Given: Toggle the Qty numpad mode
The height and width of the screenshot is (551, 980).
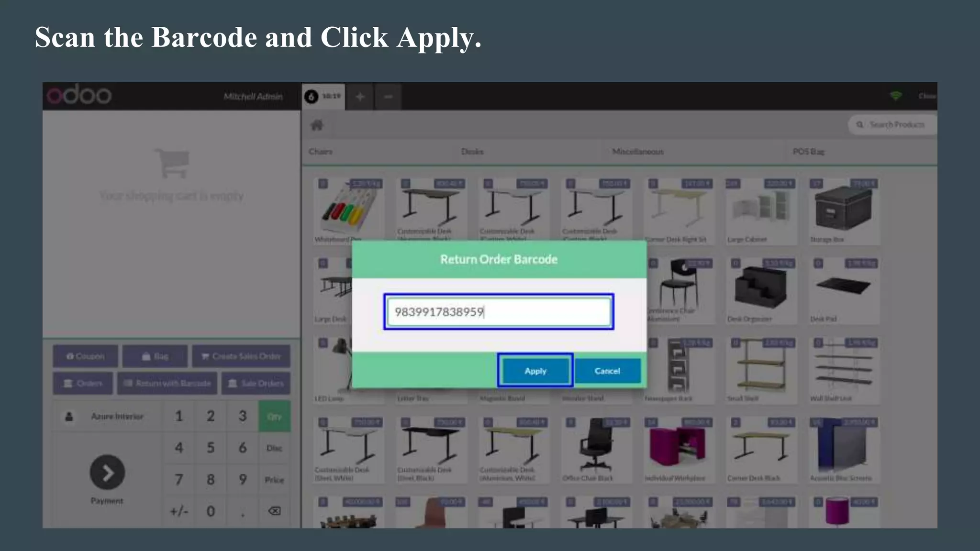Looking at the screenshot, I should click(x=274, y=417).
